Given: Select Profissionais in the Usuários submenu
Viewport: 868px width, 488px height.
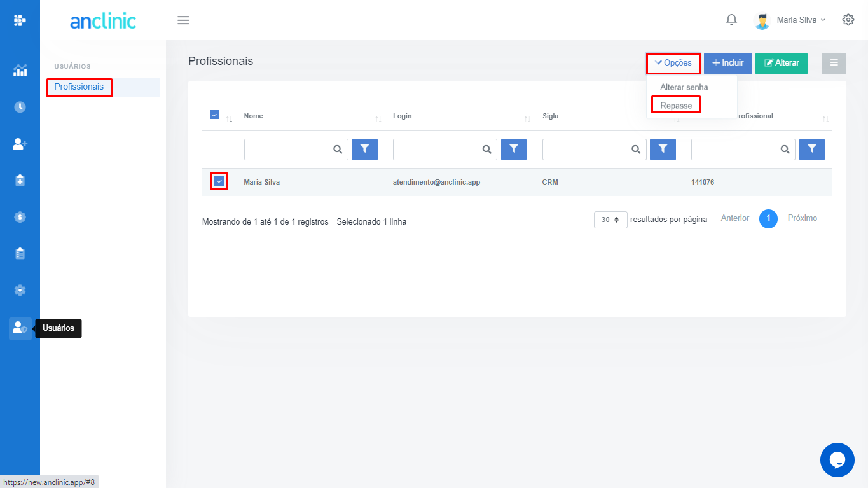Looking at the screenshot, I should (x=79, y=87).
